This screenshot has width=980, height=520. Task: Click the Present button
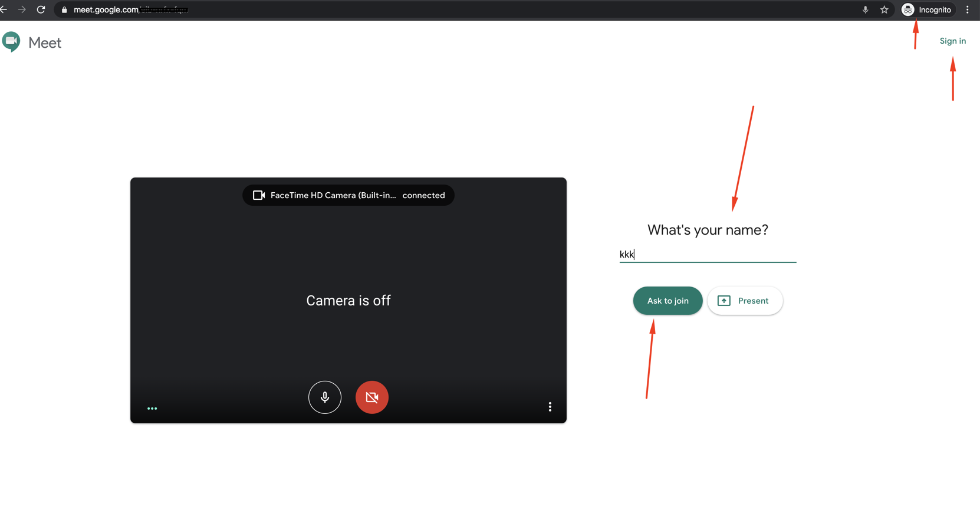pyautogui.click(x=745, y=301)
